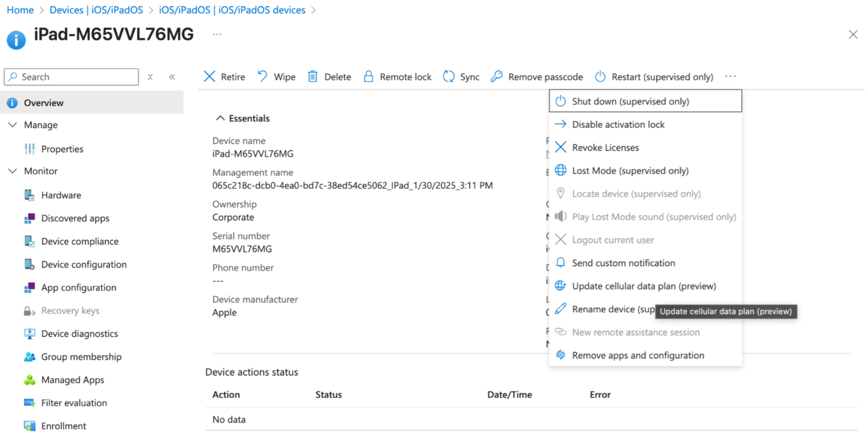Open Hardware from the Monitor section

(x=61, y=195)
